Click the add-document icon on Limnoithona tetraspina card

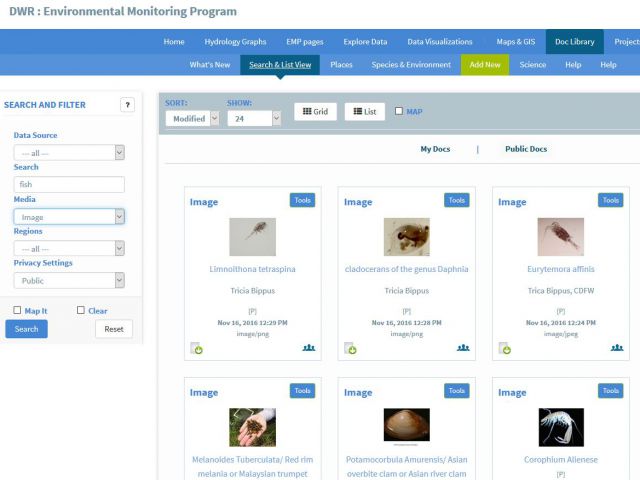[197, 348]
